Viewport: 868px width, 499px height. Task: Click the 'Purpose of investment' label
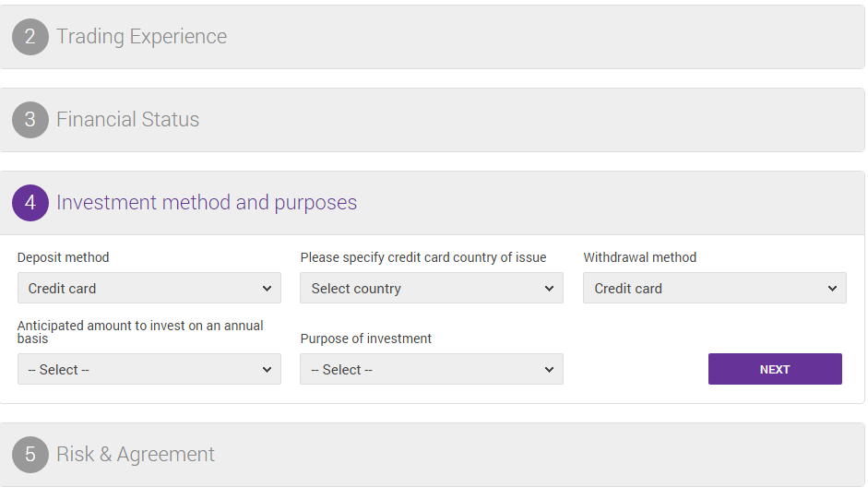click(366, 339)
